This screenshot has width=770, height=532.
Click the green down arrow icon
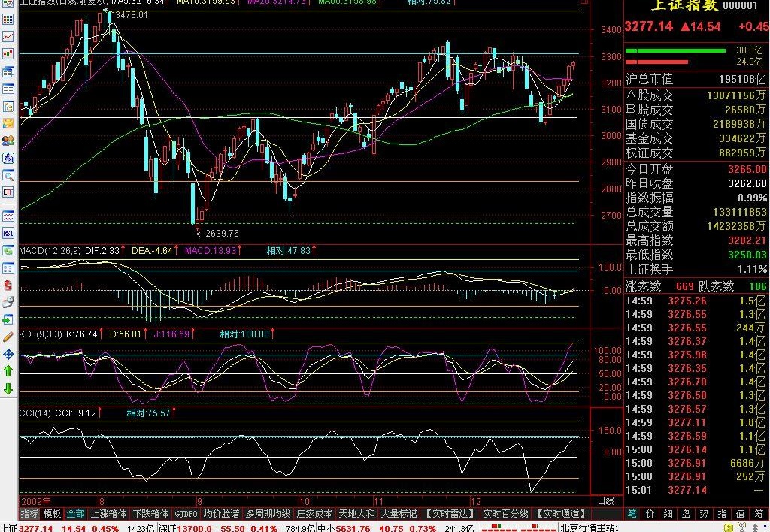click(8, 388)
